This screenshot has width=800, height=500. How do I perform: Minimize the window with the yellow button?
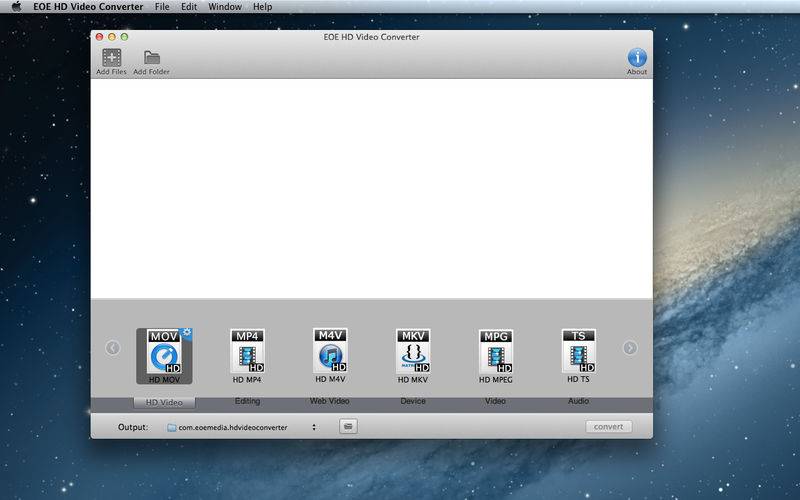pos(112,37)
